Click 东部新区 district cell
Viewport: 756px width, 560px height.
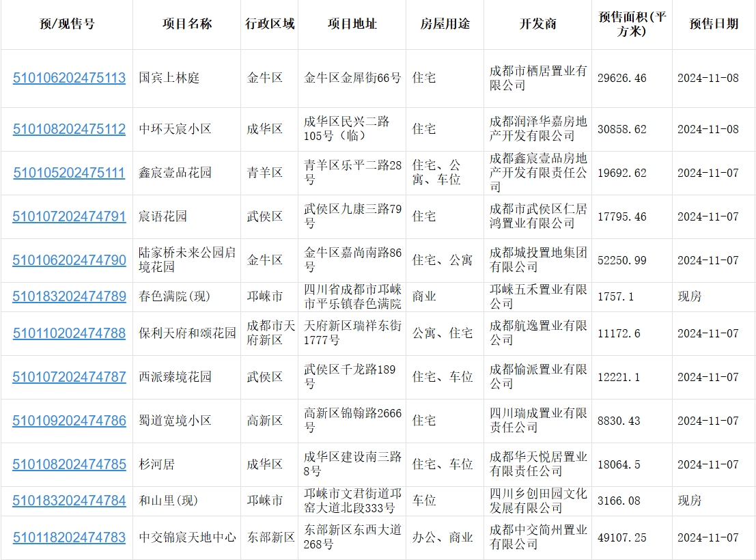(270, 537)
